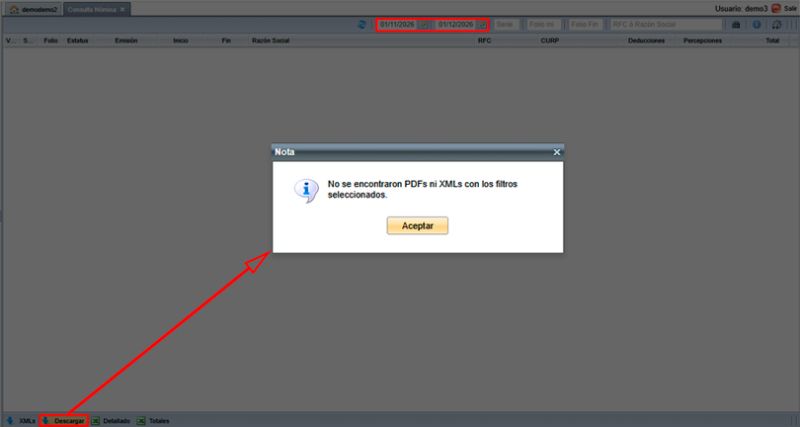800x427 pixels.
Task: Click the XMLs download button in the bottom bar
Action: tap(21, 421)
